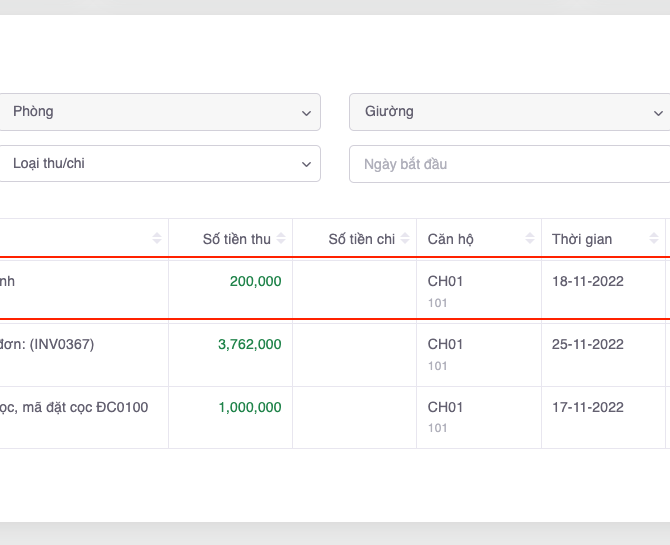The image size is (670, 545).
Task: Expand the Giường dropdown
Action: (x=508, y=112)
